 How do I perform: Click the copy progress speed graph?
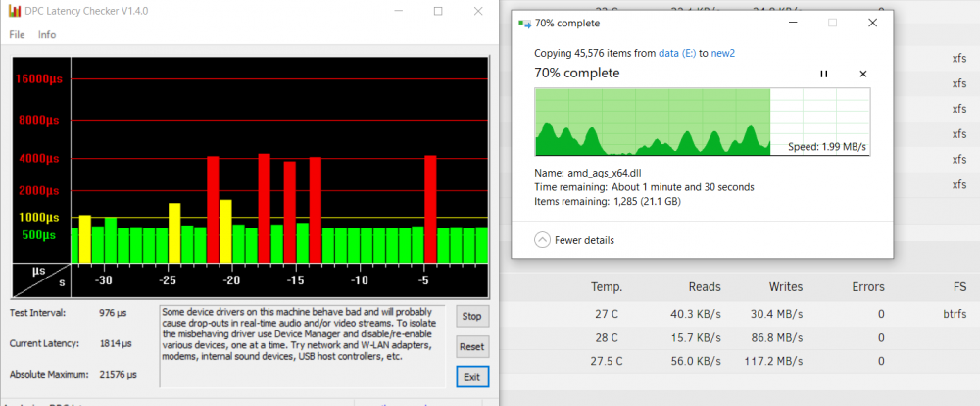click(702, 122)
